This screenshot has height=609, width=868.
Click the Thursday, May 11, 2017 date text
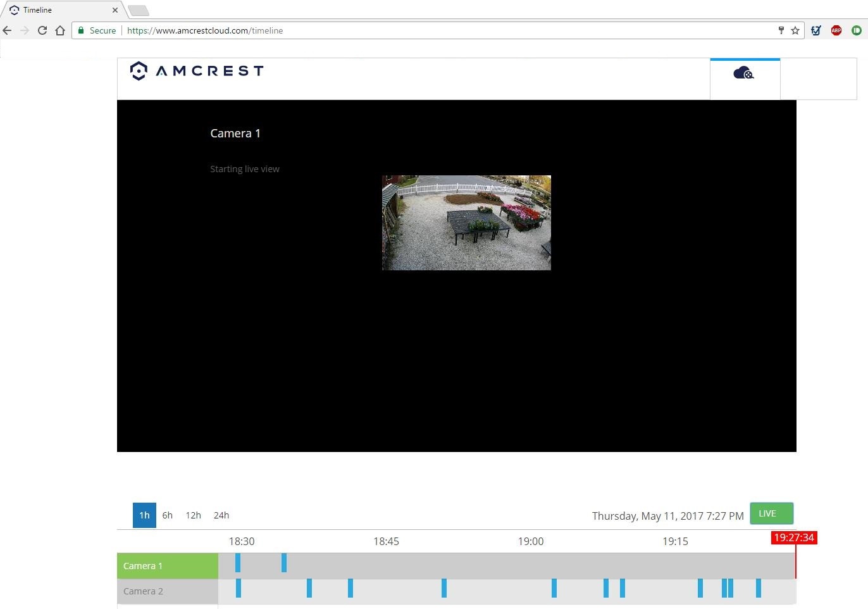[x=667, y=516]
